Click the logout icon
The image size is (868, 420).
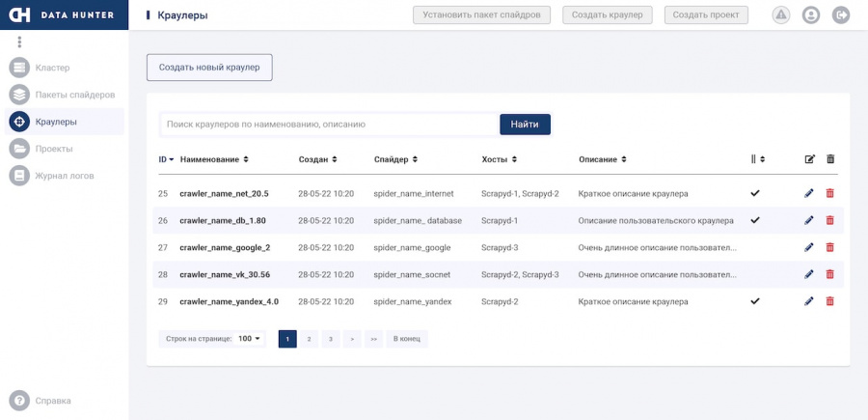(x=841, y=14)
